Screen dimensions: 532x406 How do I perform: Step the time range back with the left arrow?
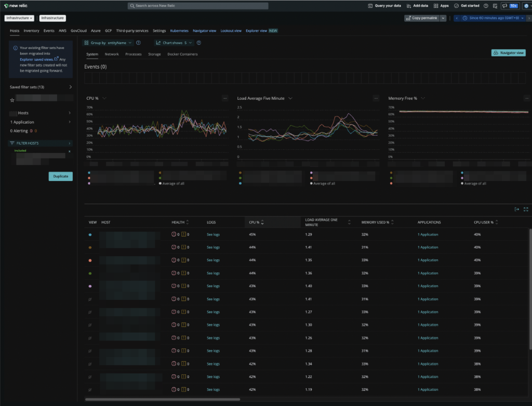[x=457, y=18]
